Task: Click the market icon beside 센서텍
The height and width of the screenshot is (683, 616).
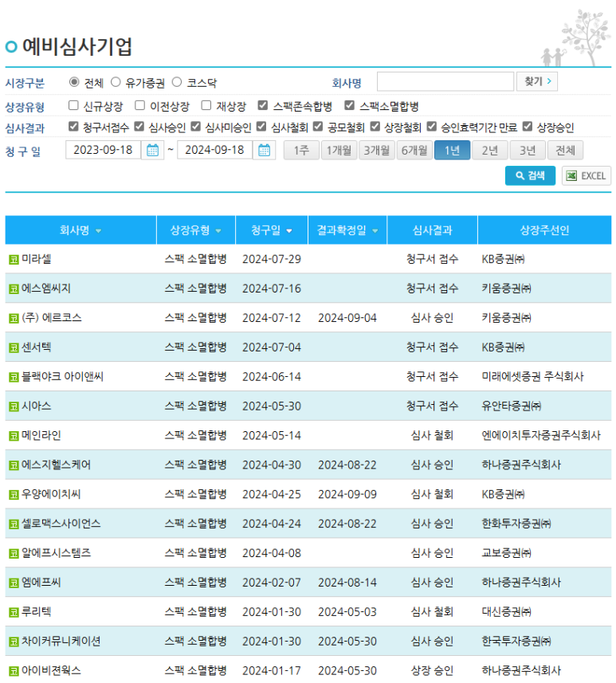Action: (14, 347)
